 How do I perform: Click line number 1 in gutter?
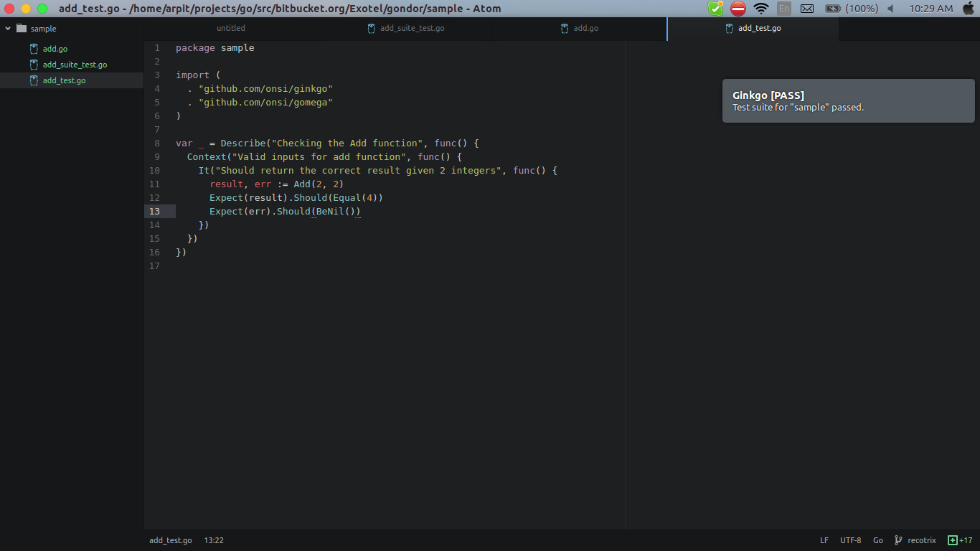pyautogui.click(x=157, y=48)
